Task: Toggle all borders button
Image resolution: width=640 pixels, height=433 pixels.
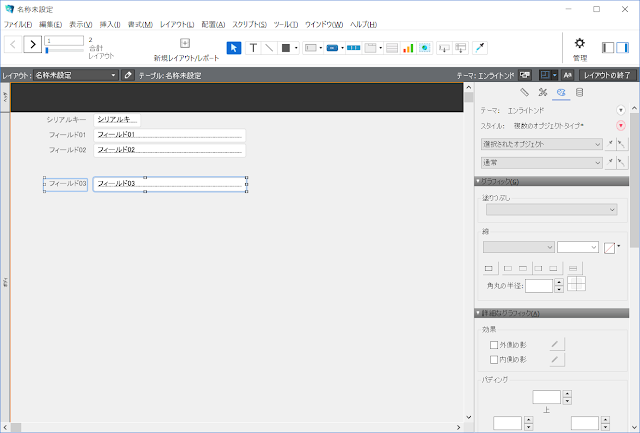Action: (489, 269)
